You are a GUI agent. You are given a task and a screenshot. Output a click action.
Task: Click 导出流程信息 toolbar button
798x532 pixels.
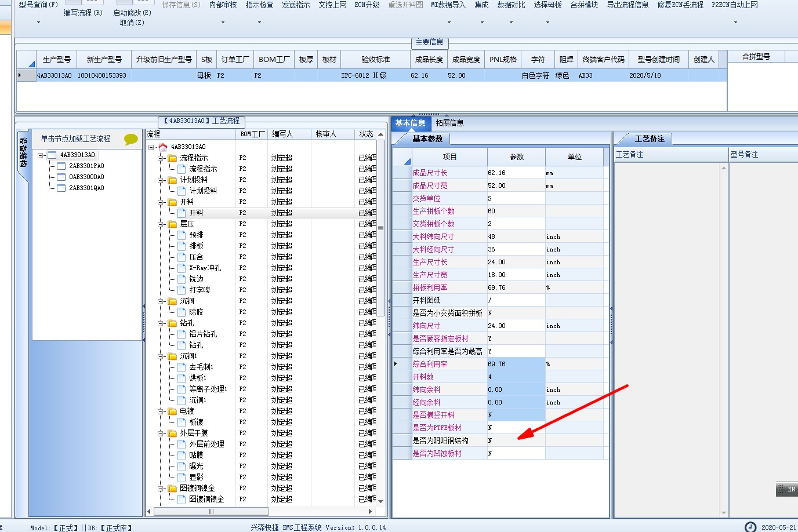point(627,5)
